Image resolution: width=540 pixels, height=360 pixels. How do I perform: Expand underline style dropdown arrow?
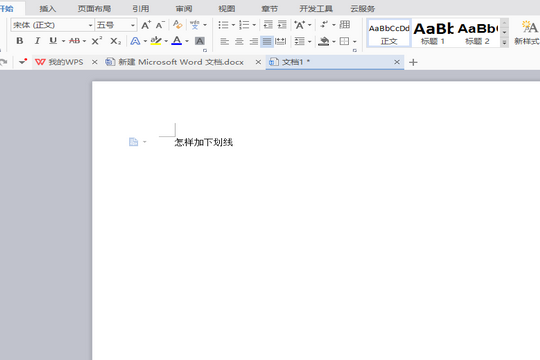63,41
